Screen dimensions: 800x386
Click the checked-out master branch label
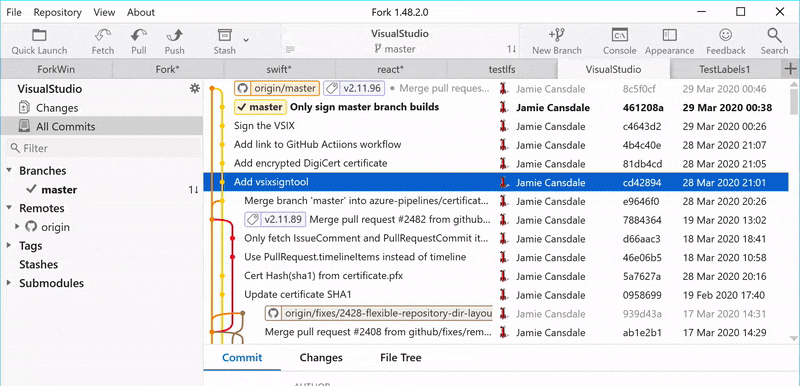[x=260, y=107]
